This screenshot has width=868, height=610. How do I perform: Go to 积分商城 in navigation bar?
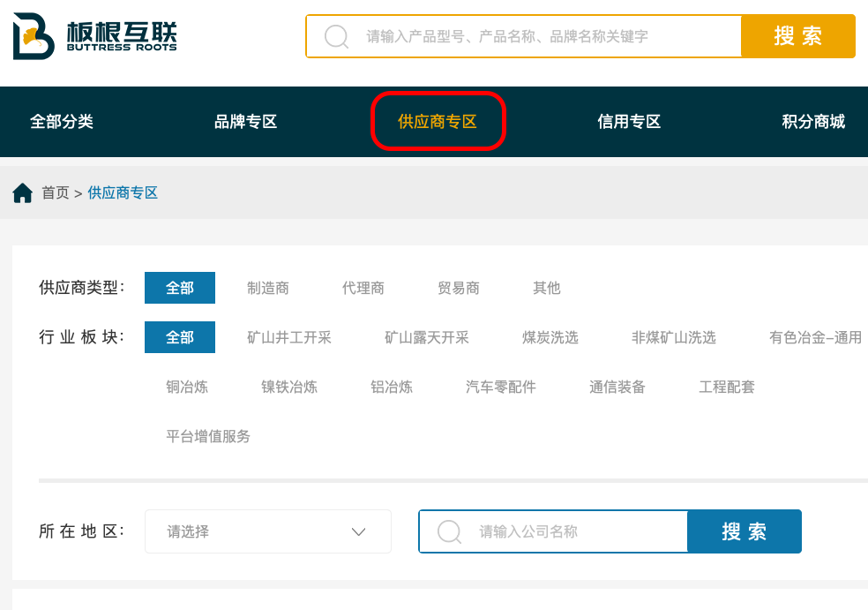(812, 122)
